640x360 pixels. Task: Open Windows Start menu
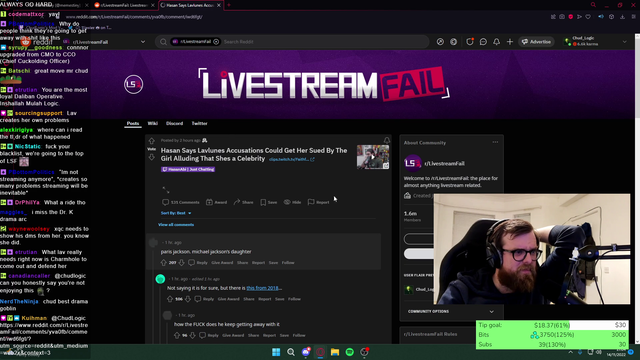(276, 352)
